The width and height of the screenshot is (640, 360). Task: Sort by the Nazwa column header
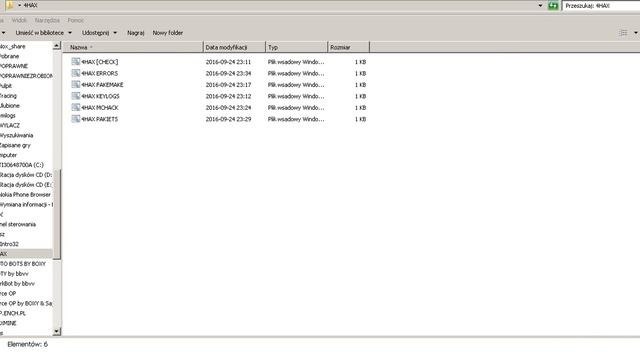(133, 47)
